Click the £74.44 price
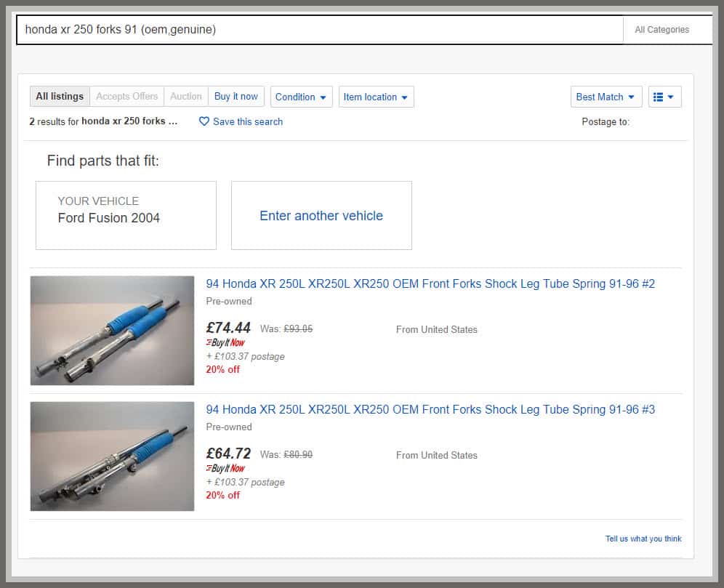This screenshot has width=724, height=588. point(228,328)
